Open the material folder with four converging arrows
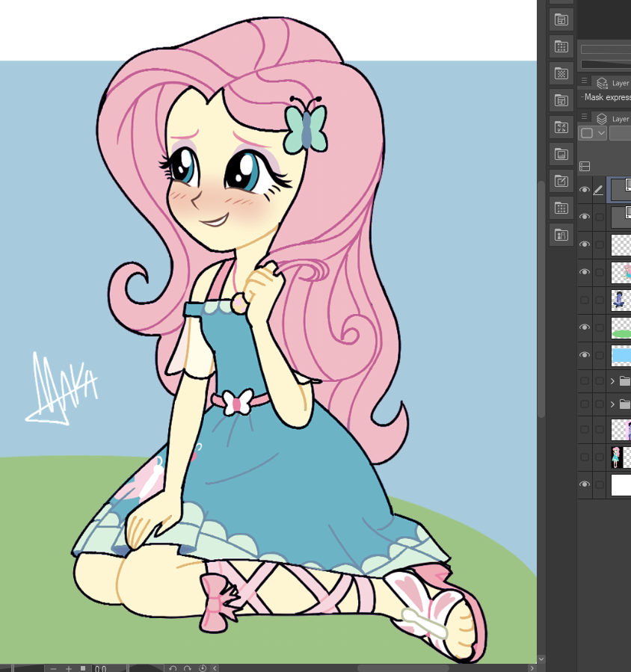The width and height of the screenshot is (631, 672). (x=561, y=127)
